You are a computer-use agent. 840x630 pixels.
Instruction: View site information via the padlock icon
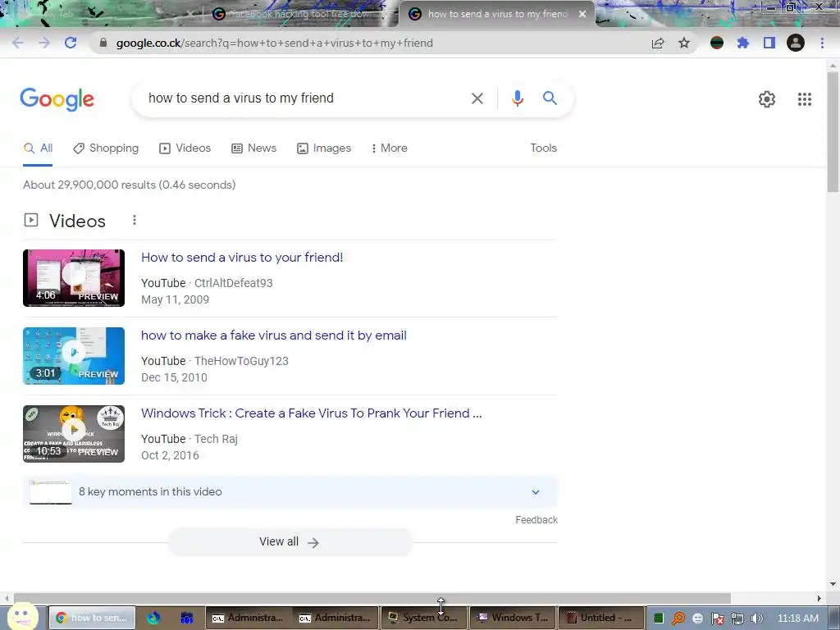pyautogui.click(x=103, y=43)
